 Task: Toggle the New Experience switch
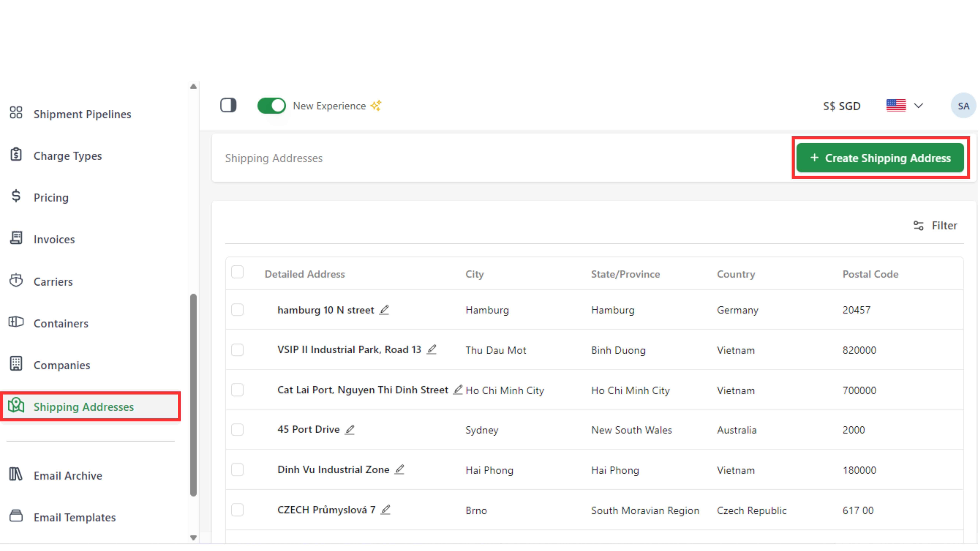pos(271,106)
